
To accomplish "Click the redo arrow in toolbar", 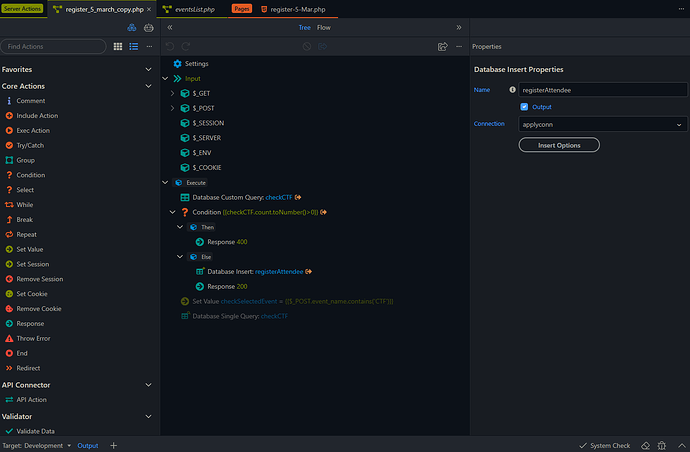I will coord(186,46).
